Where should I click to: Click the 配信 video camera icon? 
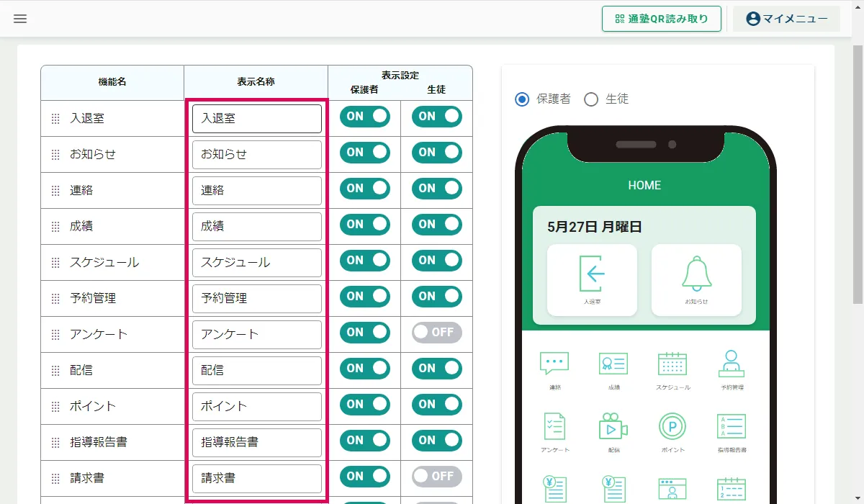[x=613, y=426]
